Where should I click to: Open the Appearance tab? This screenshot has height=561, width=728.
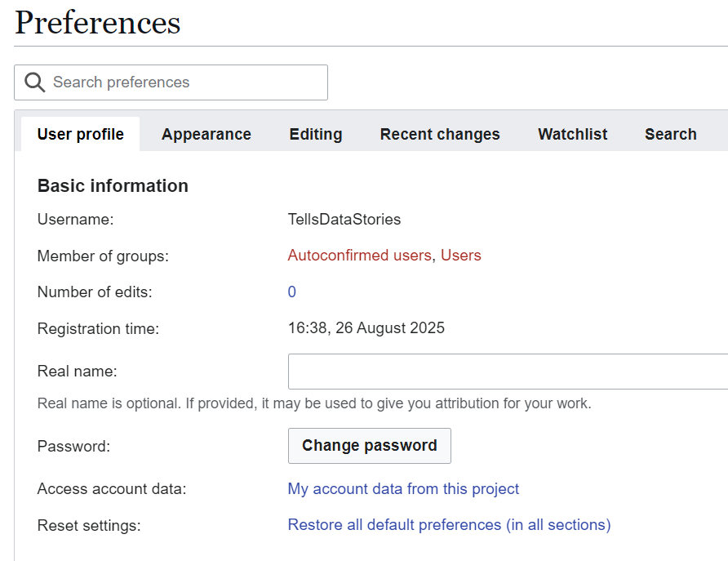point(206,135)
